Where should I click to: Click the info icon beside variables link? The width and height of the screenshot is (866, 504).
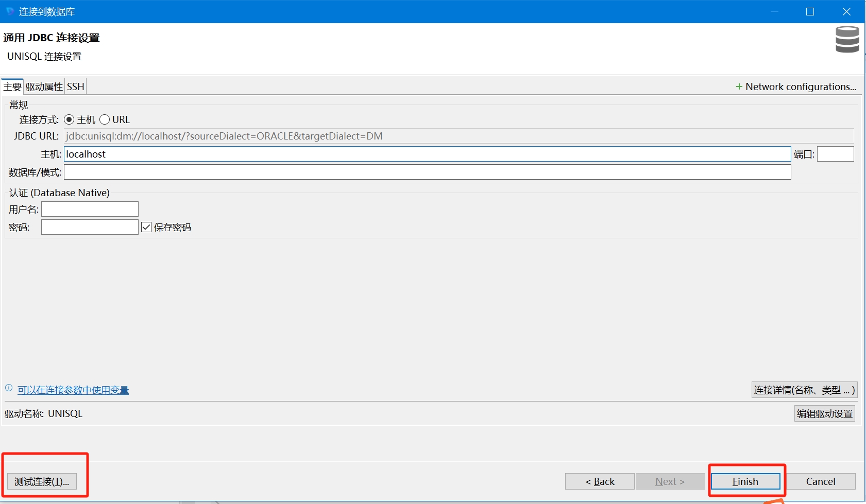[9, 388]
